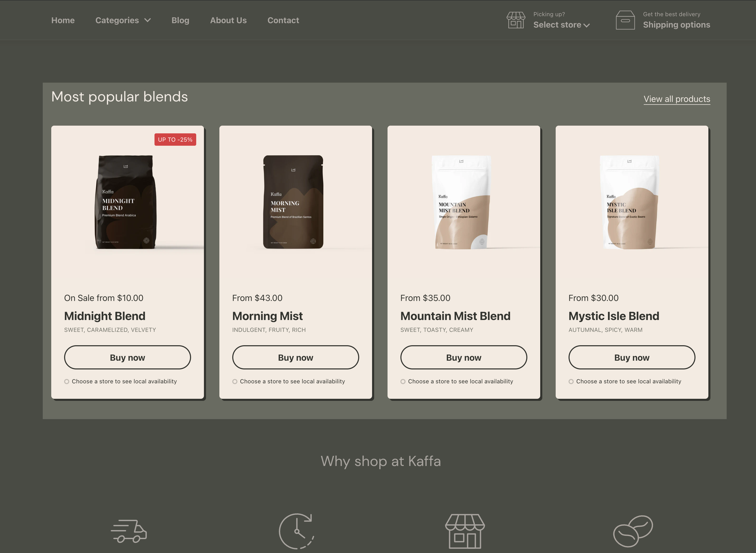The width and height of the screenshot is (756, 553).
Task: Click the storefront icon under Why shop
Action: click(465, 531)
